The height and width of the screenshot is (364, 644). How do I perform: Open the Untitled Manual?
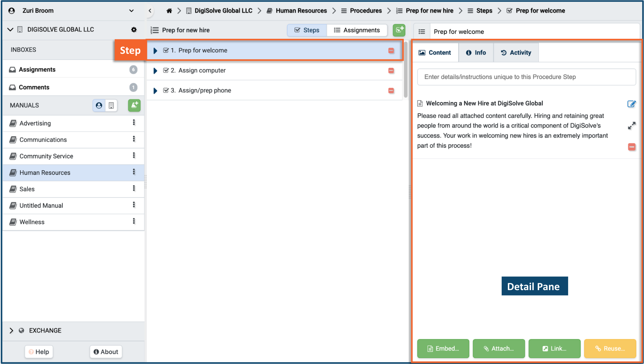point(41,206)
